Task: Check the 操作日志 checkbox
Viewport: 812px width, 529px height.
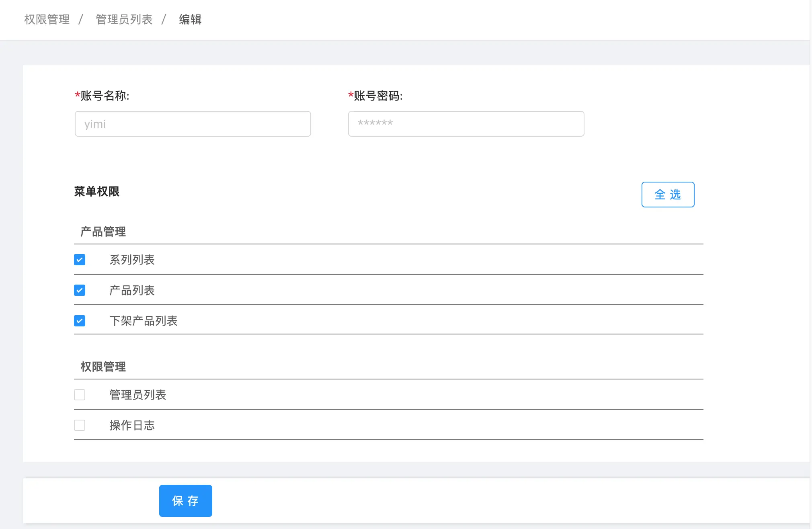Action: (x=80, y=425)
